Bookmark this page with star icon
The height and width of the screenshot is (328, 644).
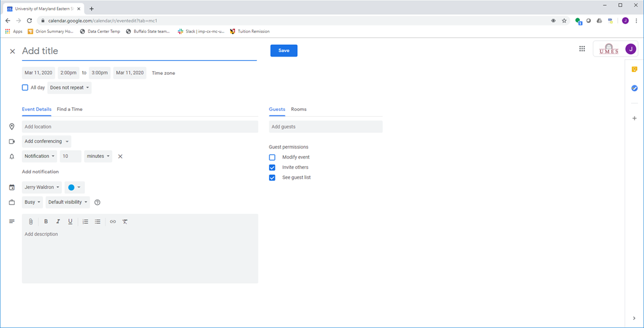point(564,21)
